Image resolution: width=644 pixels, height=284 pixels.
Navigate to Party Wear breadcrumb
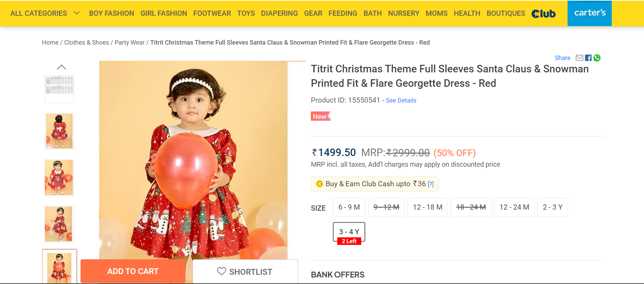pyautogui.click(x=130, y=43)
